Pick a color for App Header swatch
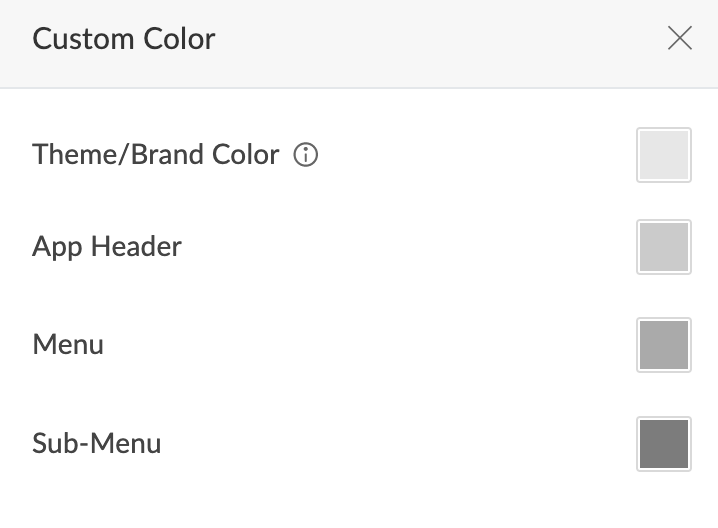Viewport: 718px width, 528px height. (x=663, y=247)
